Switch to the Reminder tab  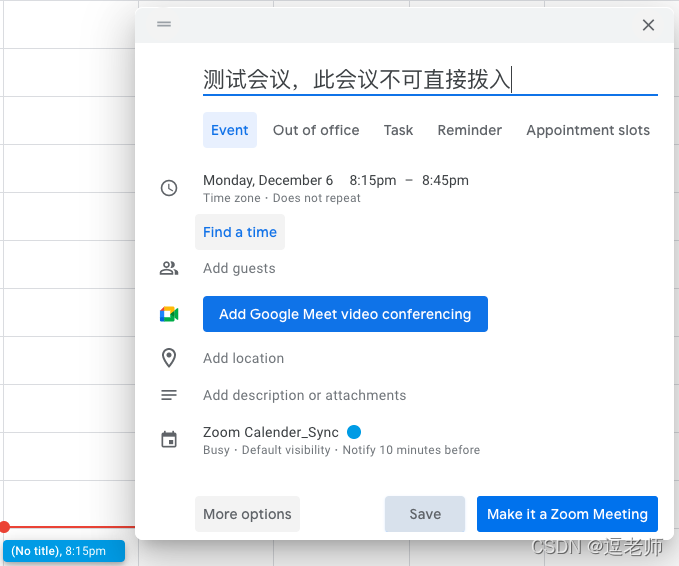(x=469, y=130)
